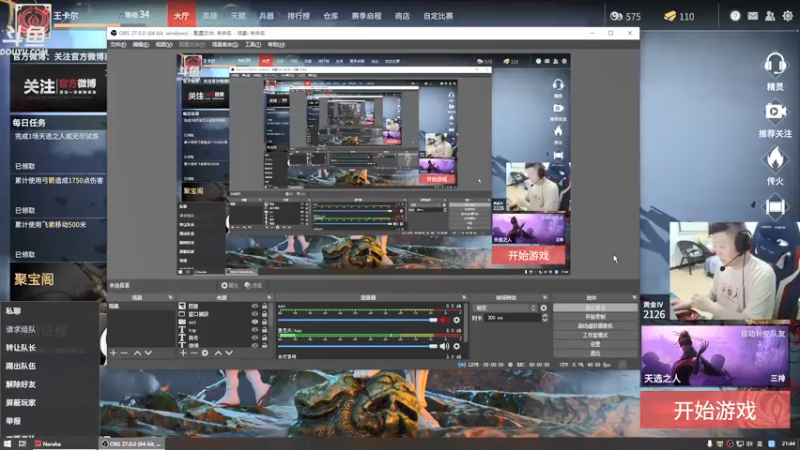The height and width of the screenshot is (450, 800).
Task: Click the 开始游戏 start game button
Action: 715,410
